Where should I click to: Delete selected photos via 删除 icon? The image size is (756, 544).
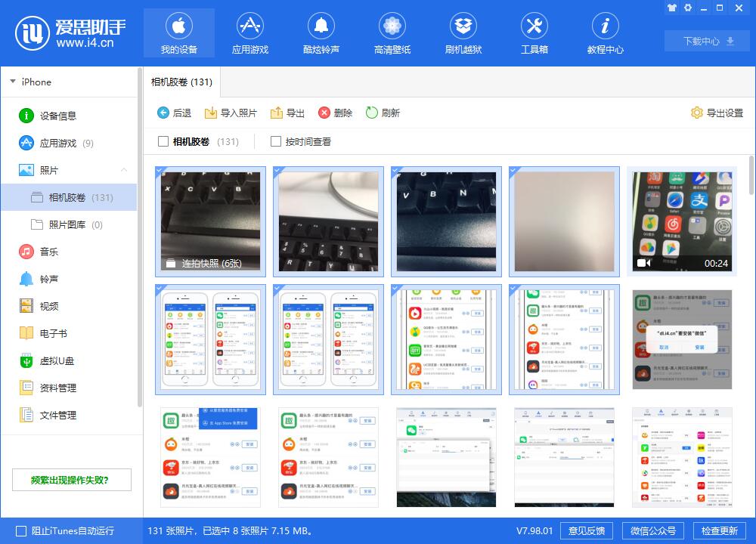[336, 113]
